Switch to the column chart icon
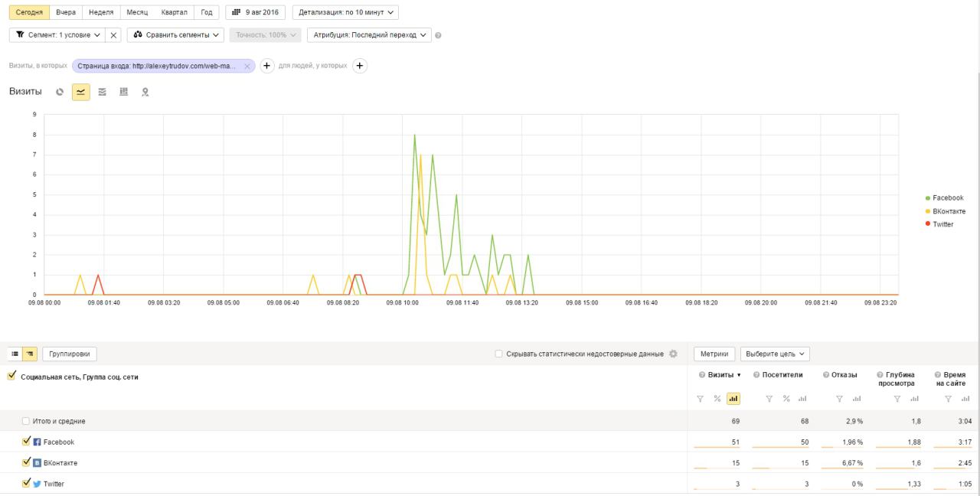980x496 pixels. click(x=124, y=92)
